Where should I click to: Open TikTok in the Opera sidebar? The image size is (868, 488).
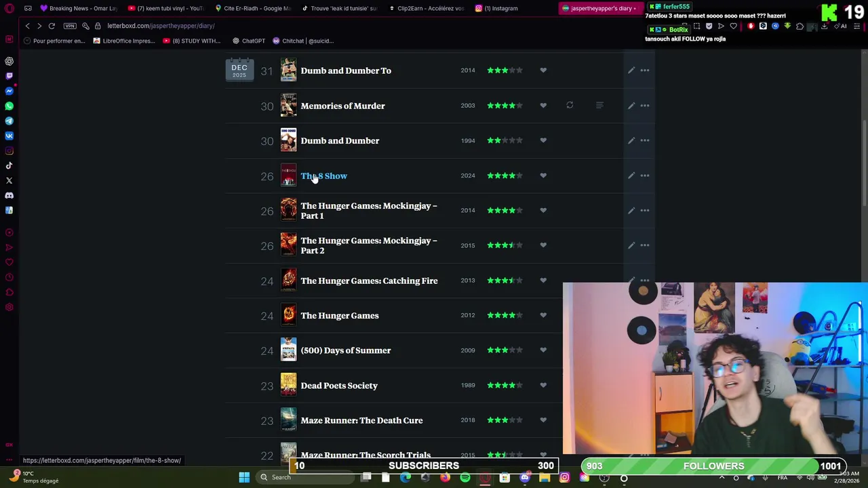(x=9, y=165)
